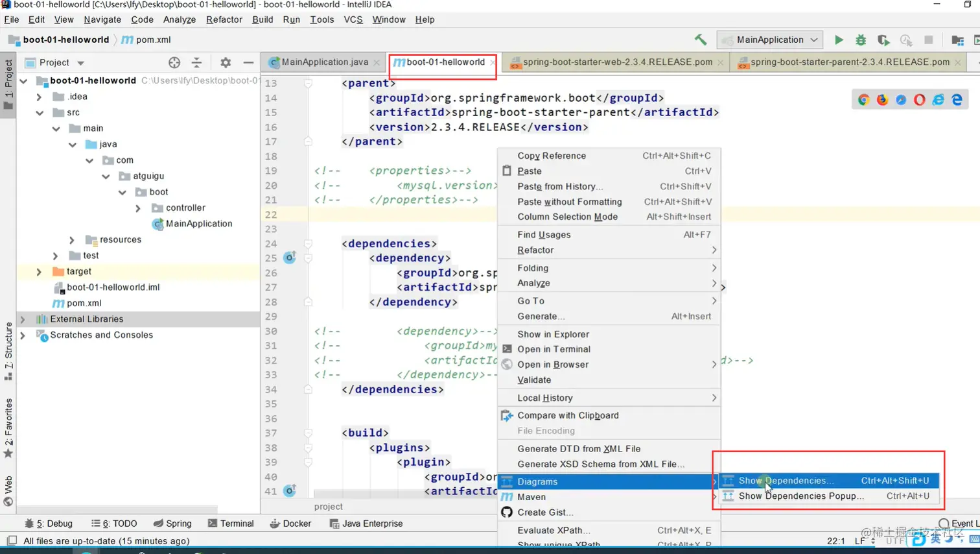Click the grayed-out Stop icon
Viewport: 980px width, 554px height.
929,40
